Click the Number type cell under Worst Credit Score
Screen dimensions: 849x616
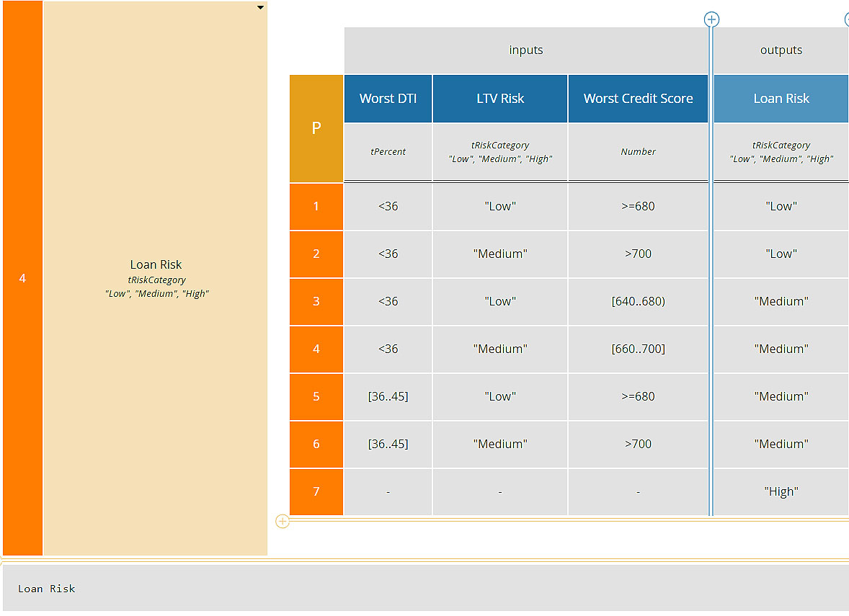pos(639,152)
